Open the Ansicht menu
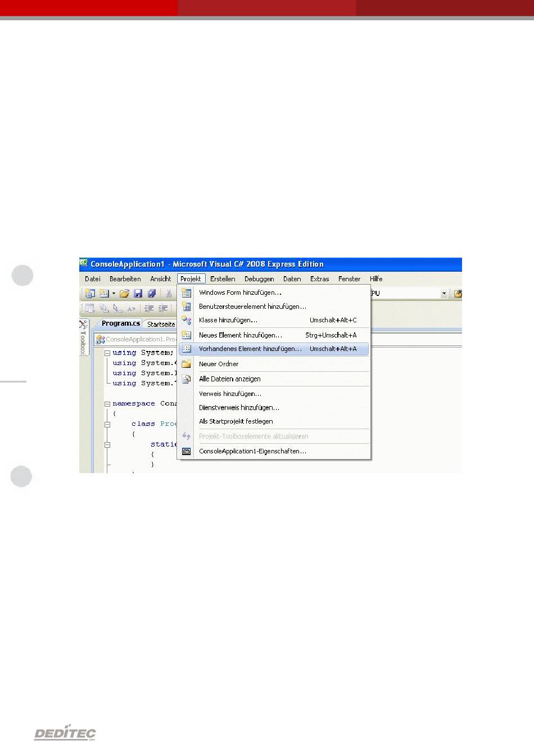This screenshot has height=756, width=534. point(161,278)
